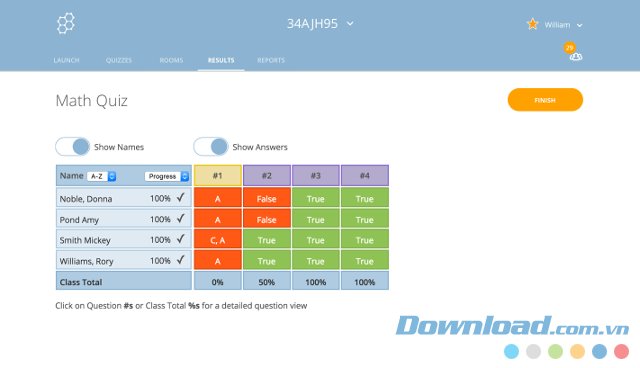Click the 100% class total under #4
640x368 pixels.
(364, 282)
